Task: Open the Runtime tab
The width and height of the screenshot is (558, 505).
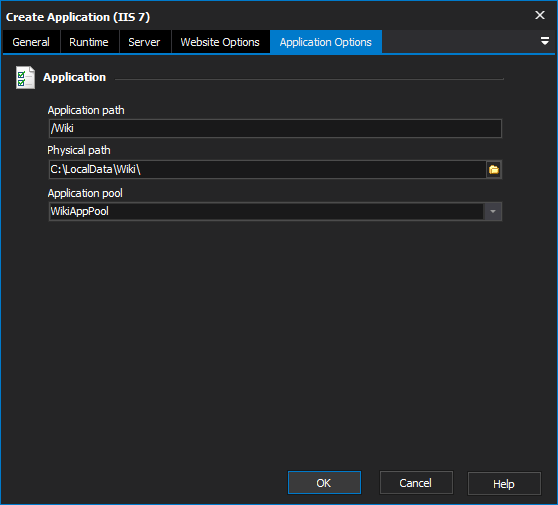Action: tap(89, 42)
